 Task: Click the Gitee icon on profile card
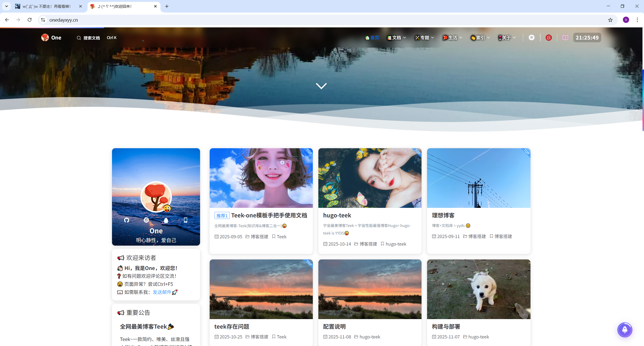[x=146, y=220]
